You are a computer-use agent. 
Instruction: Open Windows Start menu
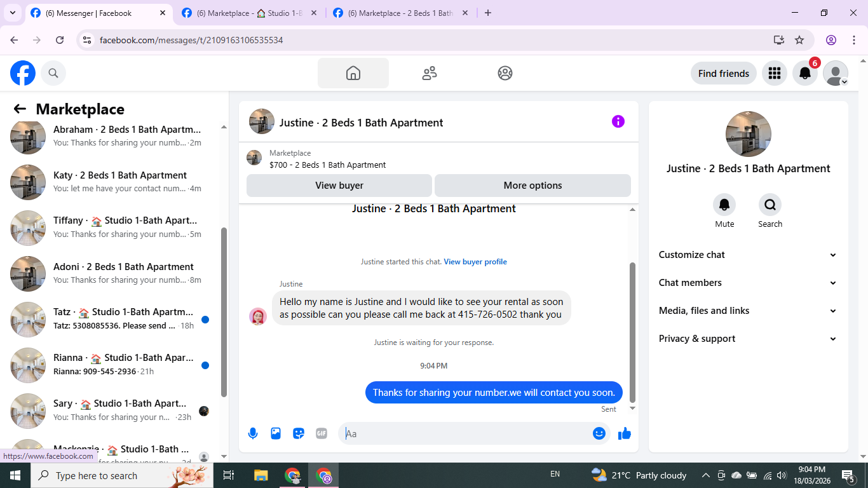15,475
